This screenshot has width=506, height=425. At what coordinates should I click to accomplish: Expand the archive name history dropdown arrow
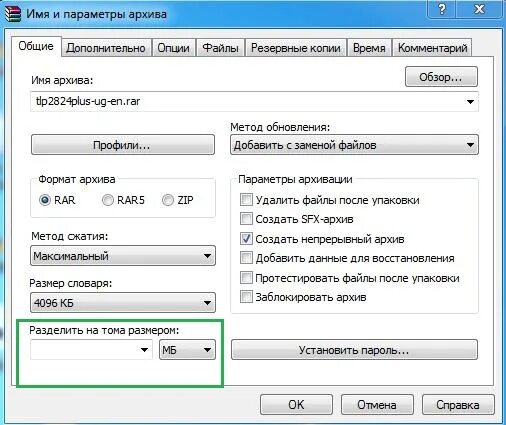point(470,102)
